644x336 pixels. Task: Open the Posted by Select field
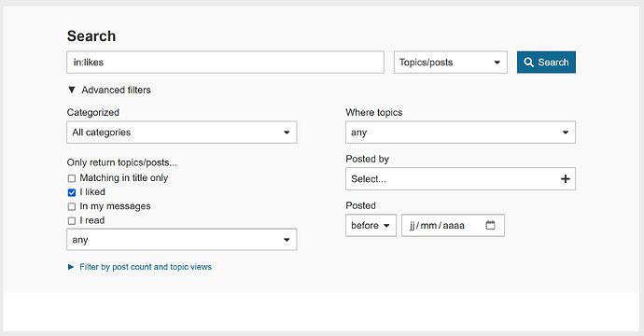pos(460,178)
